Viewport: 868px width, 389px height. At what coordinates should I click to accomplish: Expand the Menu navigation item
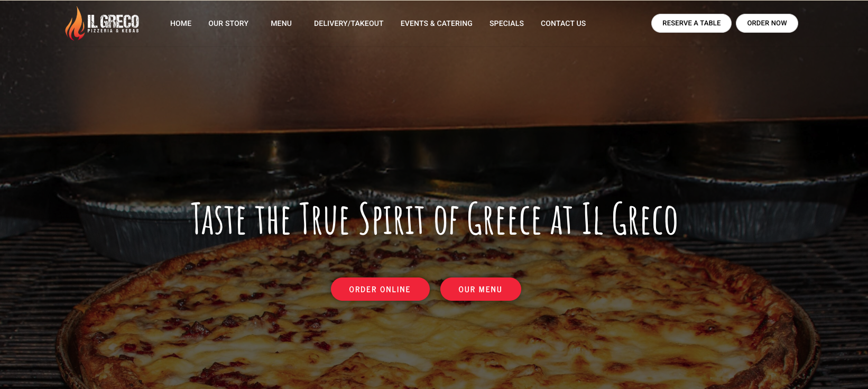coord(281,23)
